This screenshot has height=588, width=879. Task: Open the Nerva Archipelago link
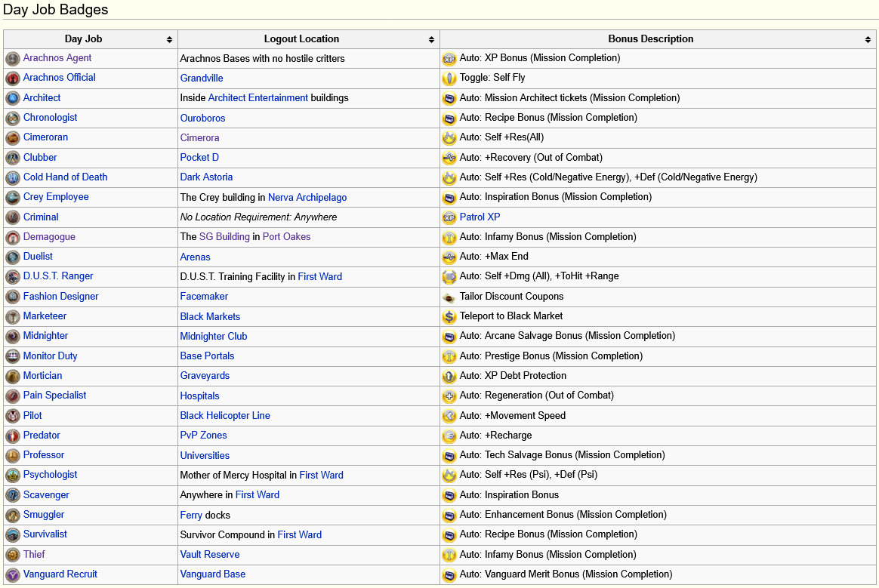tap(307, 197)
